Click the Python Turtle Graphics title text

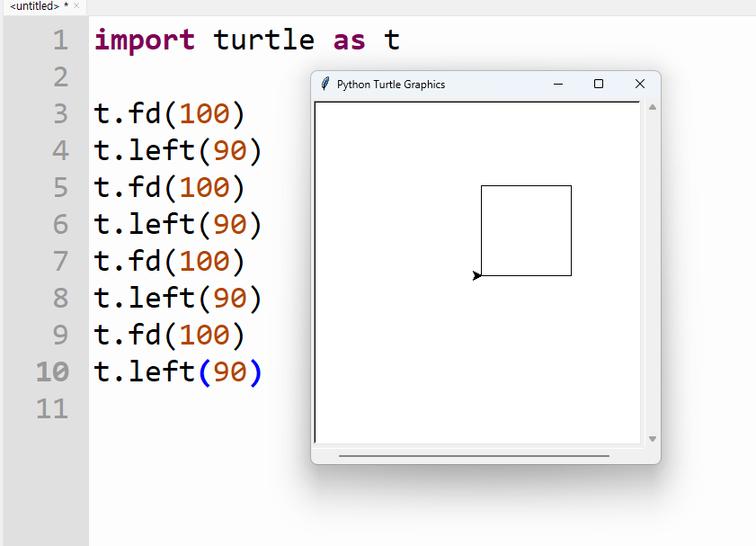pyautogui.click(x=391, y=85)
